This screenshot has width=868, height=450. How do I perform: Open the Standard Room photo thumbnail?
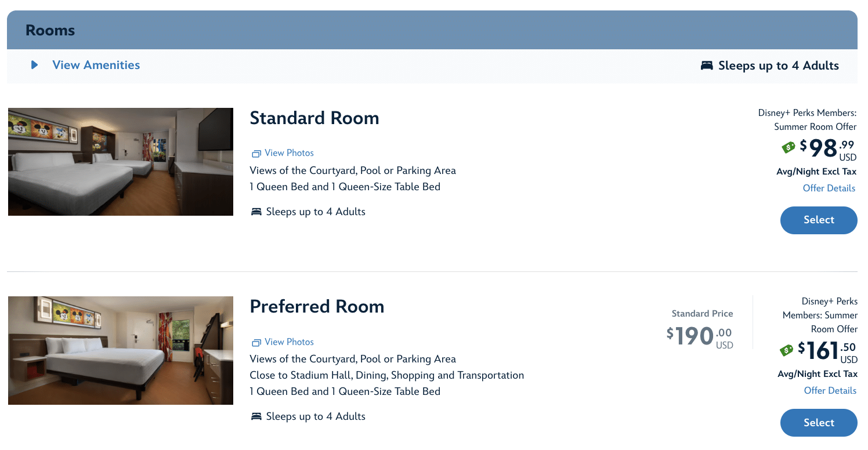(121, 162)
